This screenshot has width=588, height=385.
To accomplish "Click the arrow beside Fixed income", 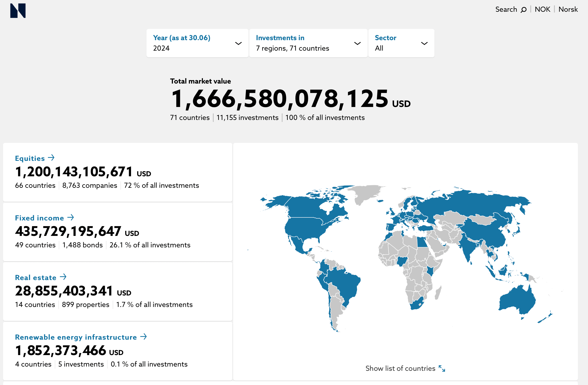I will point(71,217).
